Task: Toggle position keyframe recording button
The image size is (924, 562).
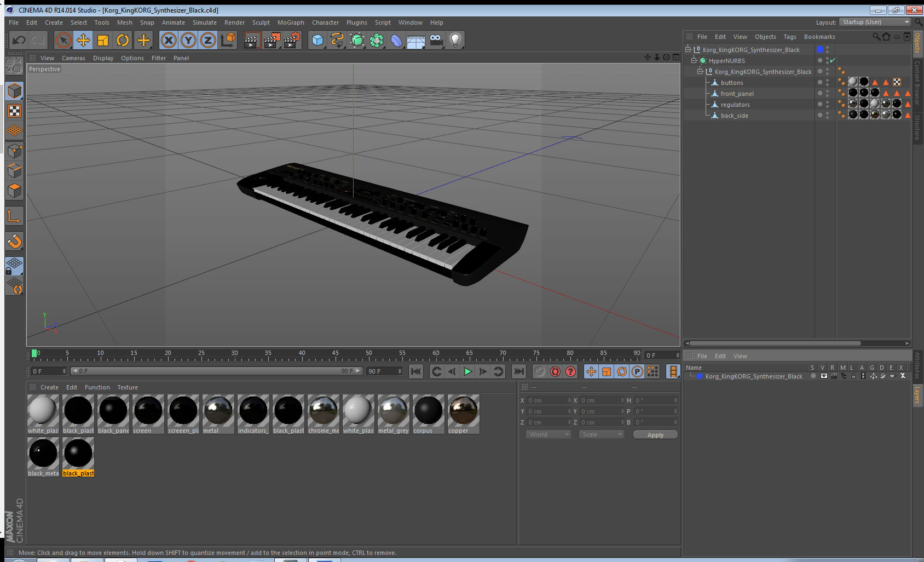Action: coord(591,371)
